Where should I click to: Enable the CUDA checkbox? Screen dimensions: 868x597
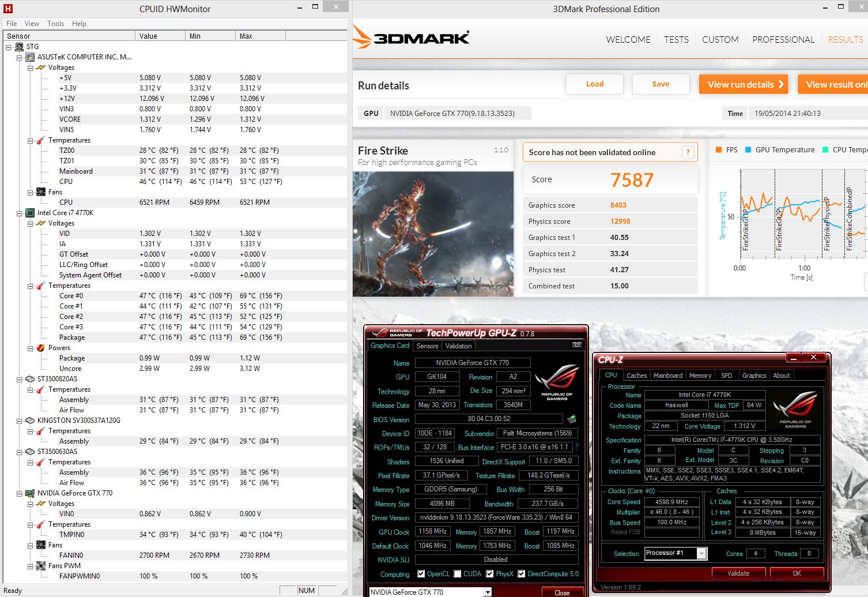coord(458,574)
